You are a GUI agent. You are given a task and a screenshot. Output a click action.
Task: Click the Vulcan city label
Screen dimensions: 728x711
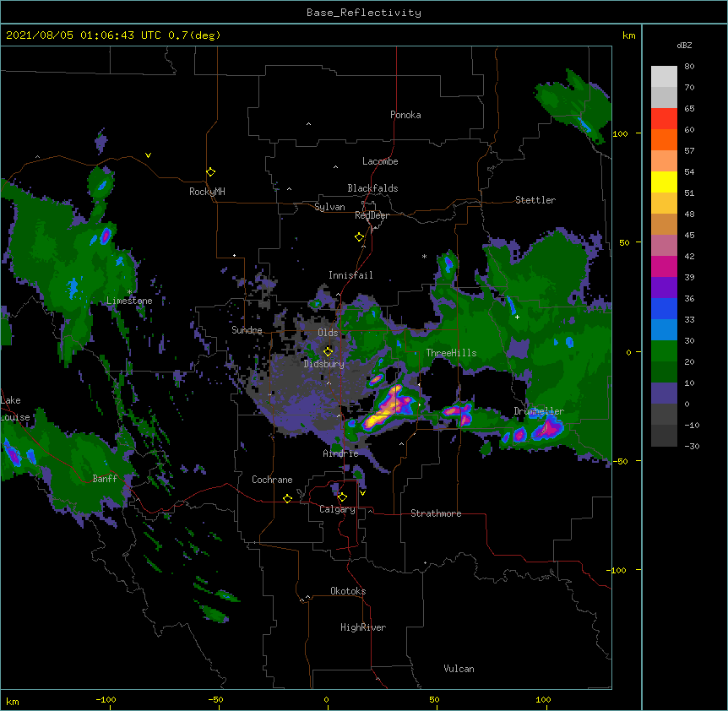[x=459, y=669]
